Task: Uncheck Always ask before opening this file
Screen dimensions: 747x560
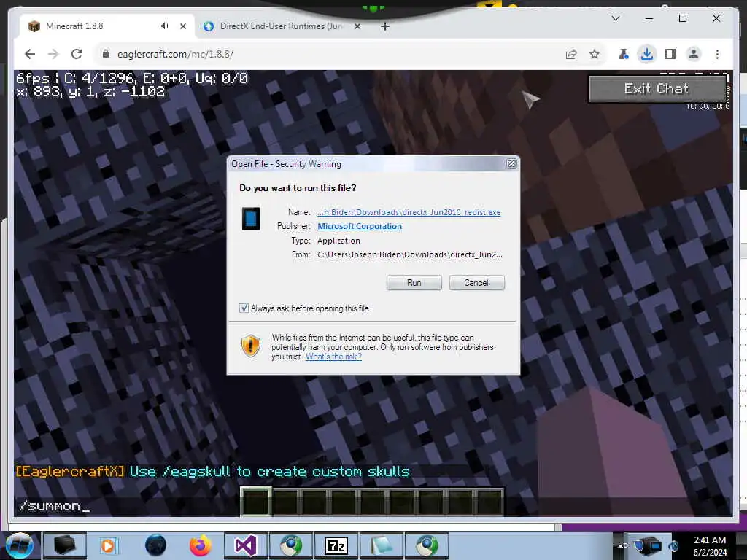Action: [x=244, y=308]
